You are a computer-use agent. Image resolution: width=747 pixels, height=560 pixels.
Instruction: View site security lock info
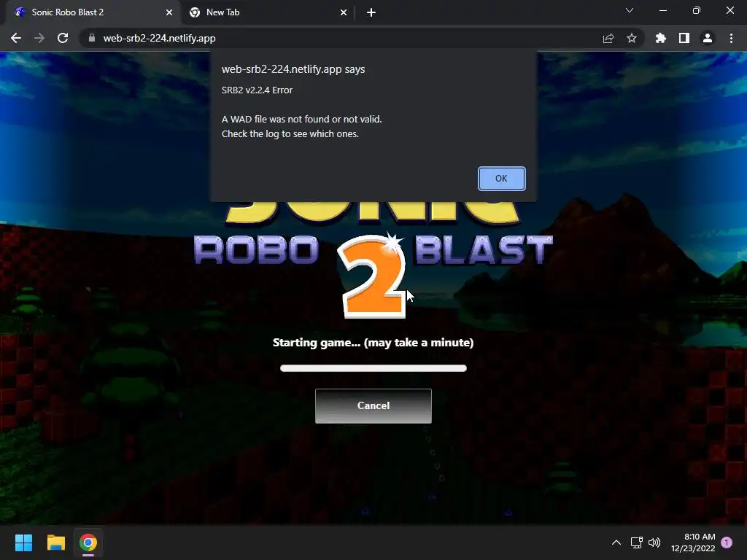point(92,38)
